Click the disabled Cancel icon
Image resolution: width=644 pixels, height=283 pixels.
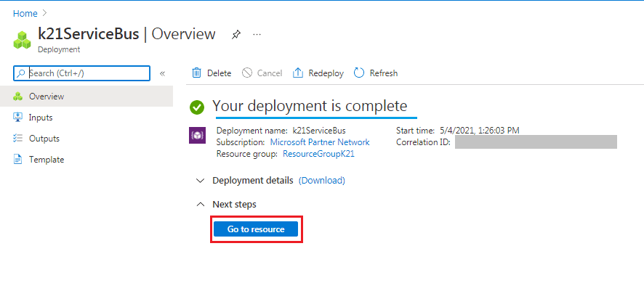pos(247,73)
